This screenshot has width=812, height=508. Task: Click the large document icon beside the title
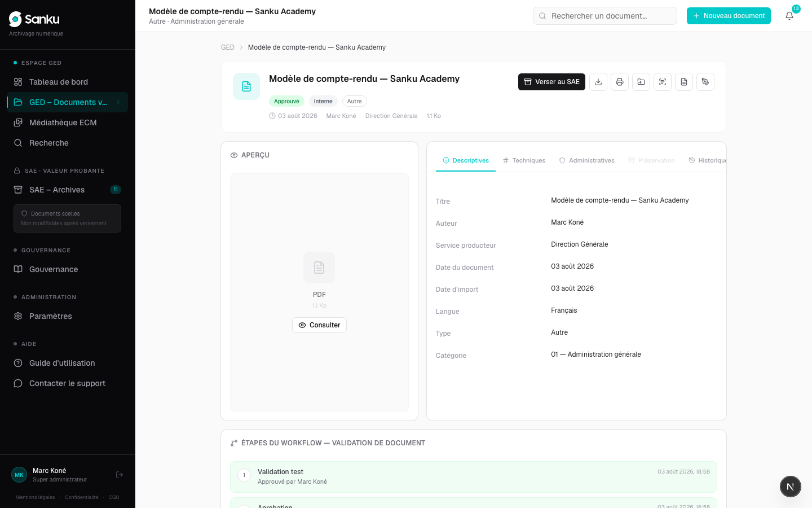coord(246,86)
